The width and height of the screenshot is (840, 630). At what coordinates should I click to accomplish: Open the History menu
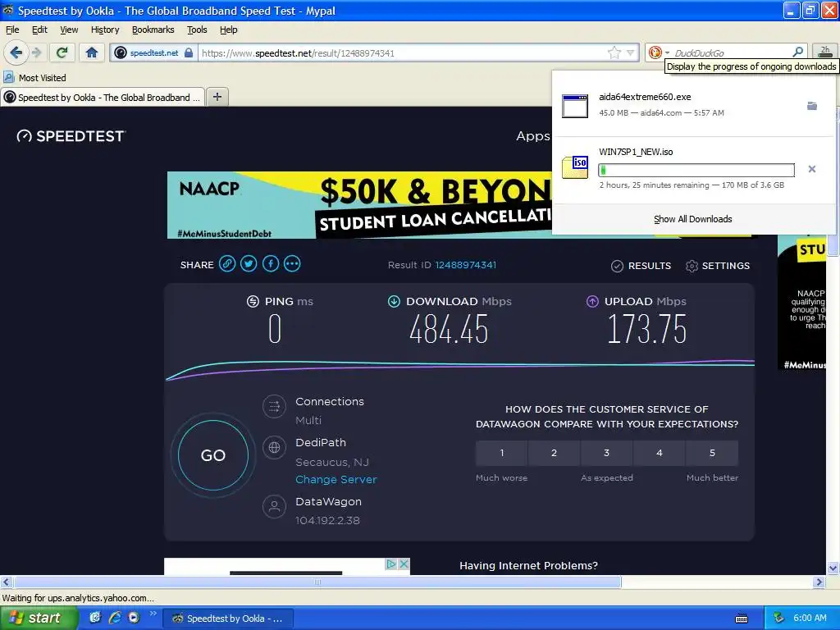[105, 30]
